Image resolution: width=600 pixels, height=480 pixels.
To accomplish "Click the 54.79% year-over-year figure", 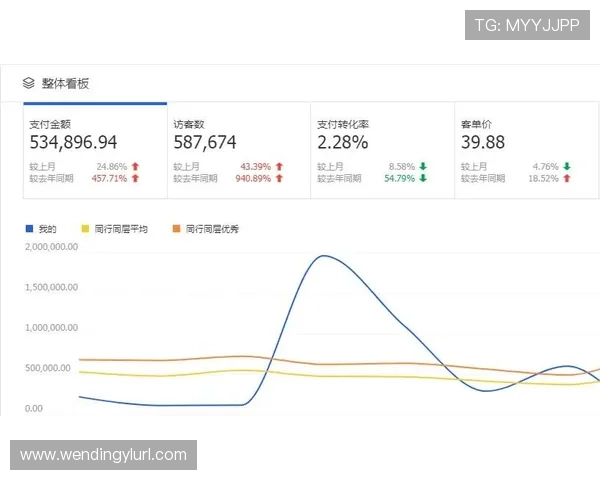I will 399,178.
